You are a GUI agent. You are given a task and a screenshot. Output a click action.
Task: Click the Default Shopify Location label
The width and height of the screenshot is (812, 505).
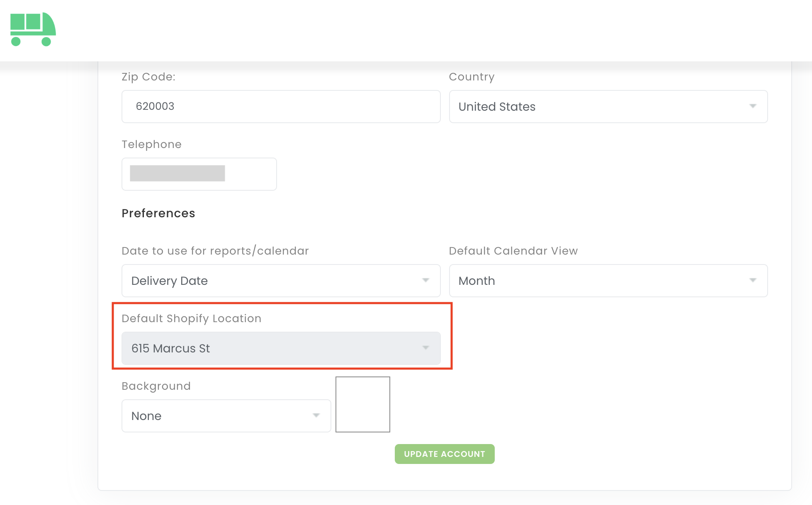[191, 318]
